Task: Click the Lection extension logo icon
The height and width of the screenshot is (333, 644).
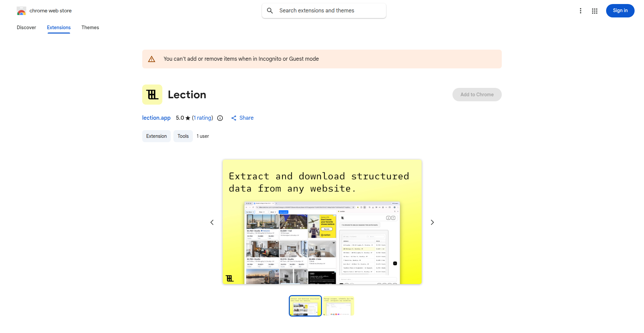Action: (152, 95)
